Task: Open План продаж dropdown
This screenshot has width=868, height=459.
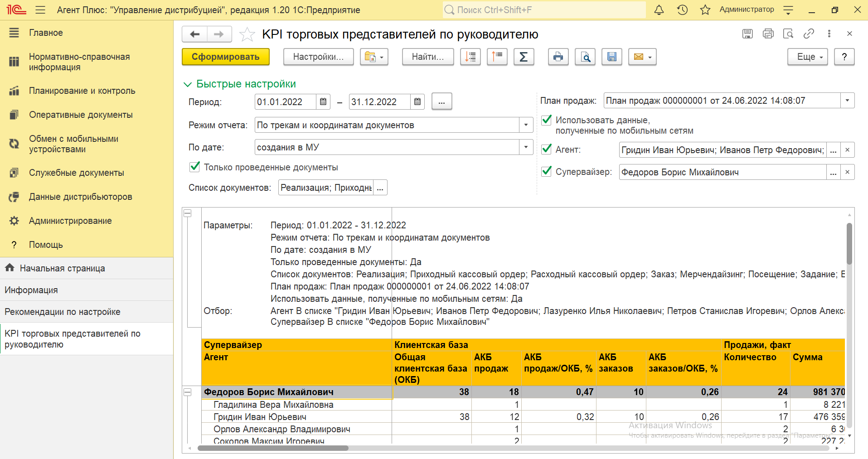Action: [x=847, y=101]
